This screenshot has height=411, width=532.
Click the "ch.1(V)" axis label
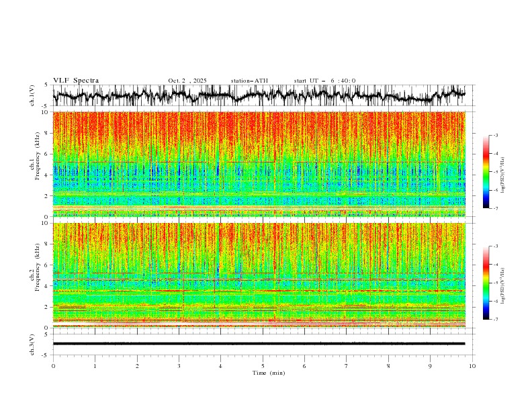[32, 97]
